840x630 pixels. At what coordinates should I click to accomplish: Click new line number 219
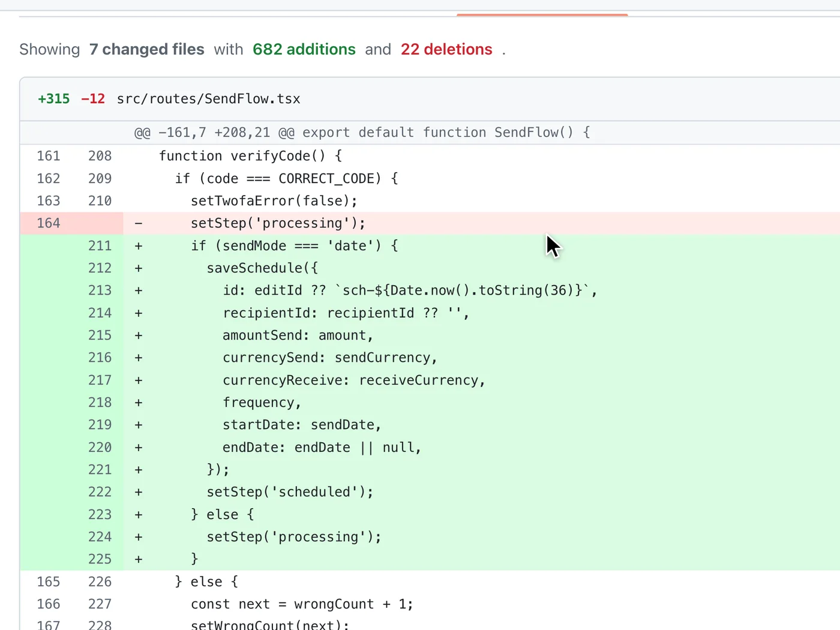100,425
